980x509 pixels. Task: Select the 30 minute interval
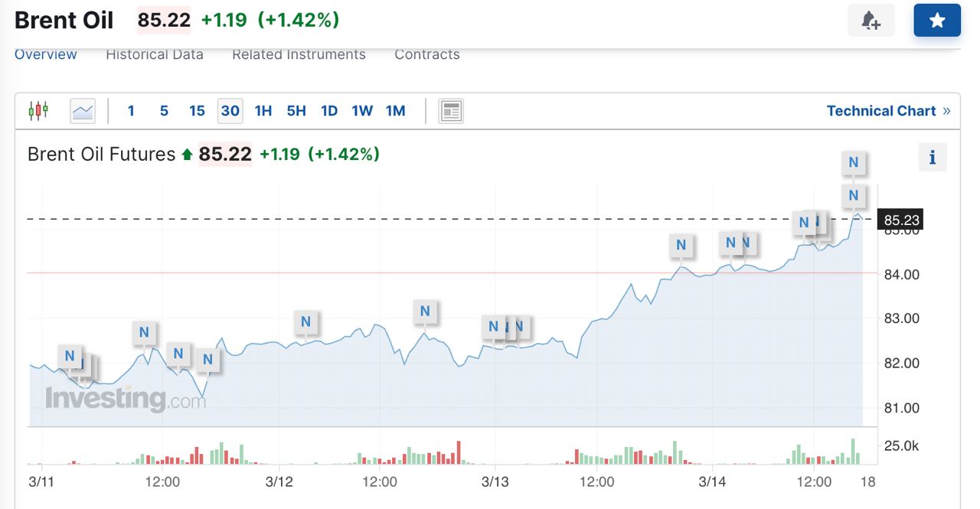pyautogui.click(x=230, y=111)
